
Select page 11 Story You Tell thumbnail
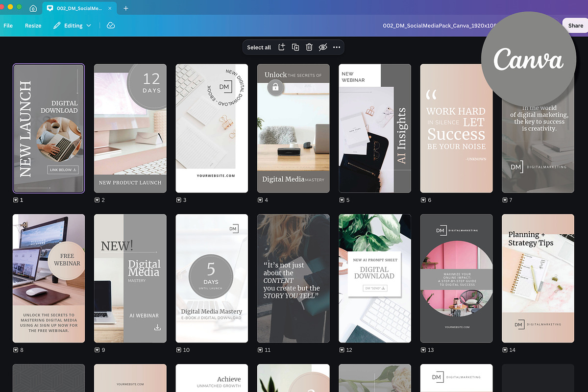294,278
